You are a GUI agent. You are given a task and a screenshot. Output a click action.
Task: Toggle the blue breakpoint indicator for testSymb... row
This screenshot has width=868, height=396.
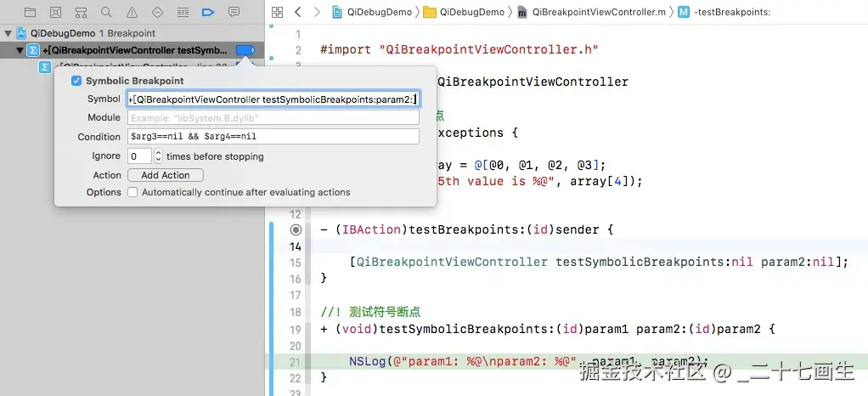tap(245, 50)
